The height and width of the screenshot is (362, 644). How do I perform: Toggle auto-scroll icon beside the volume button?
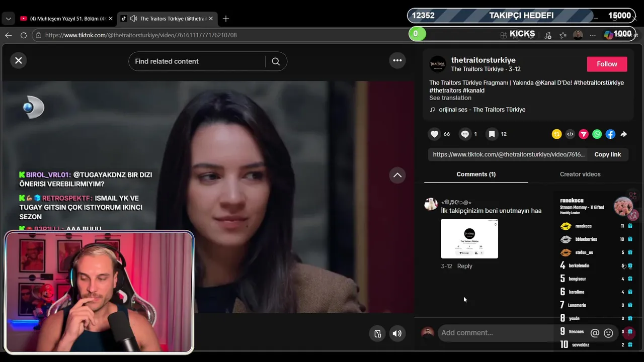(377, 333)
